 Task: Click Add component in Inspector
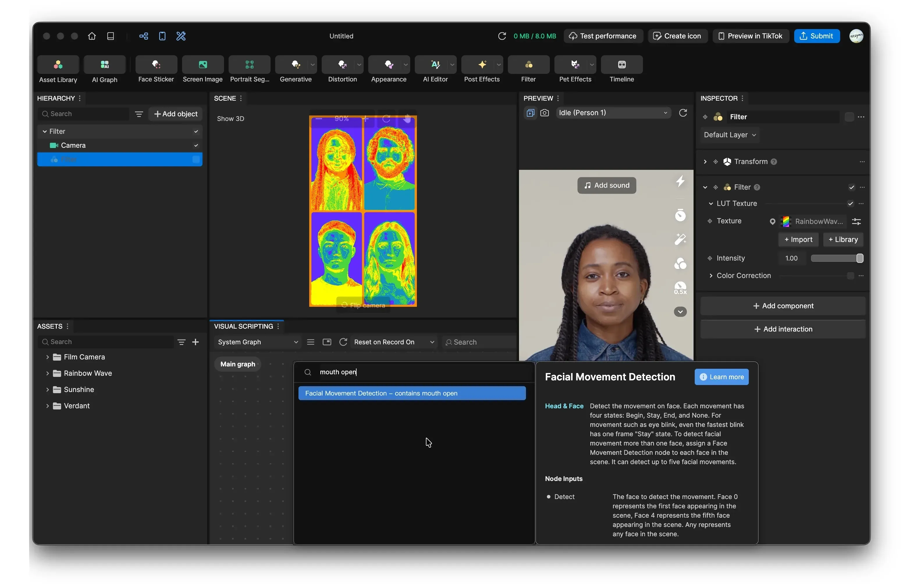coord(783,306)
